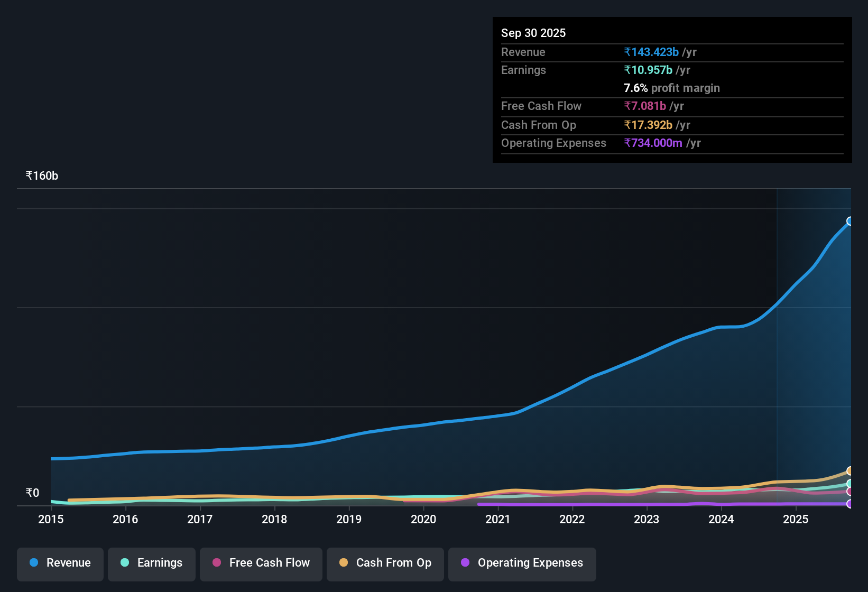
Task: Click the 2019 x-axis label
Action: [x=349, y=520]
